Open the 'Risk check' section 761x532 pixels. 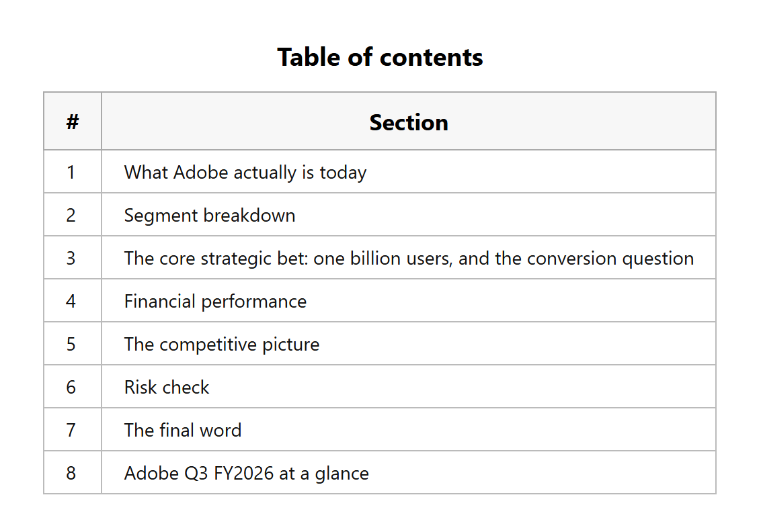coord(167,387)
